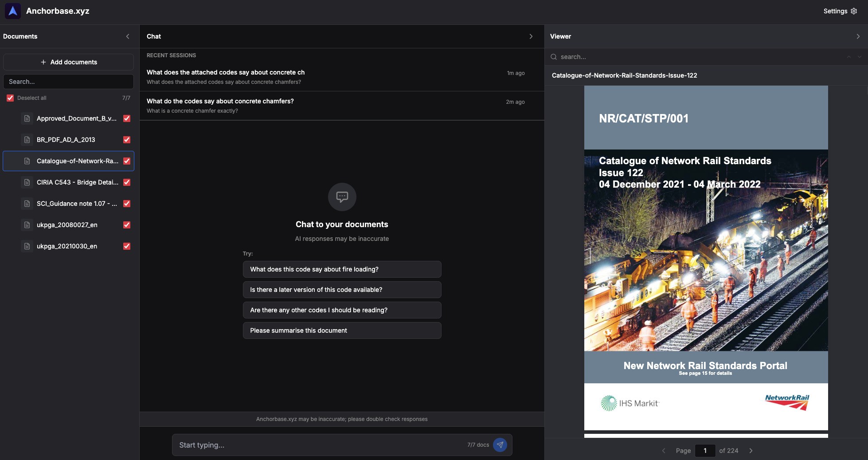Viewport: 868px width, 460px height.
Task: Go to the next search match arrow
Action: tap(860, 57)
